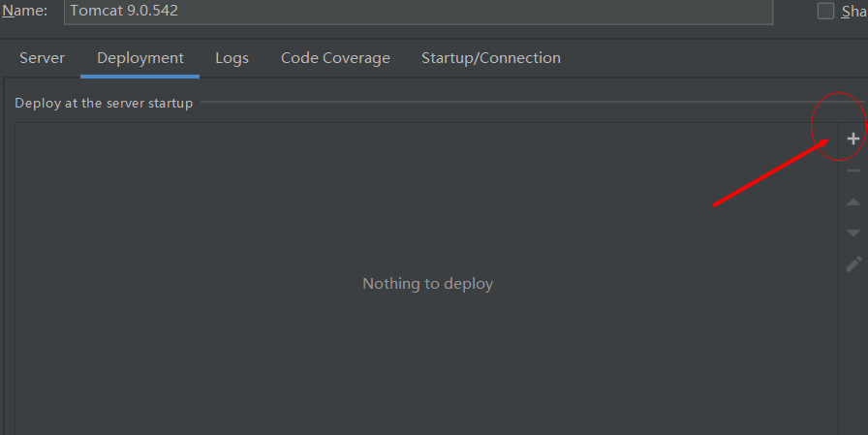Select the Deployment tab

(140, 57)
